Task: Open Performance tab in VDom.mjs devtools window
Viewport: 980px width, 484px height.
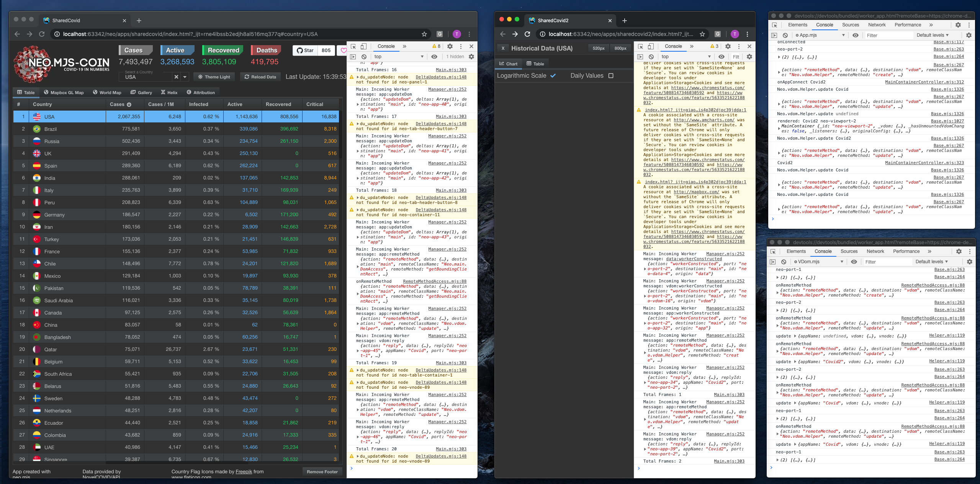Action: point(906,251)
